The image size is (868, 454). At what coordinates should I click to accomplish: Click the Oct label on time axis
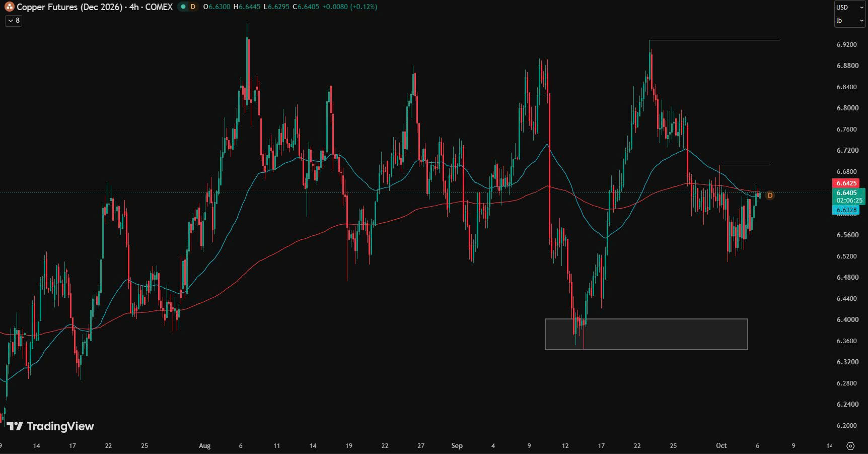721,446
